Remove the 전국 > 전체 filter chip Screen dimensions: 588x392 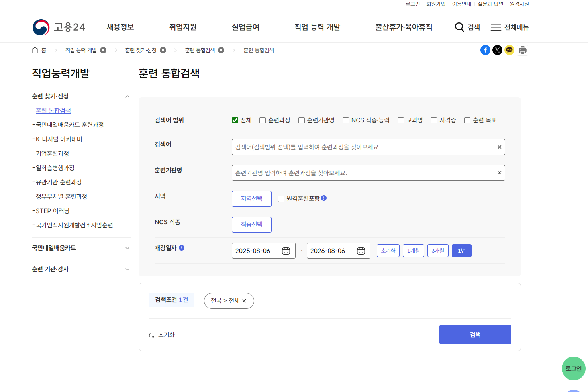244,301
